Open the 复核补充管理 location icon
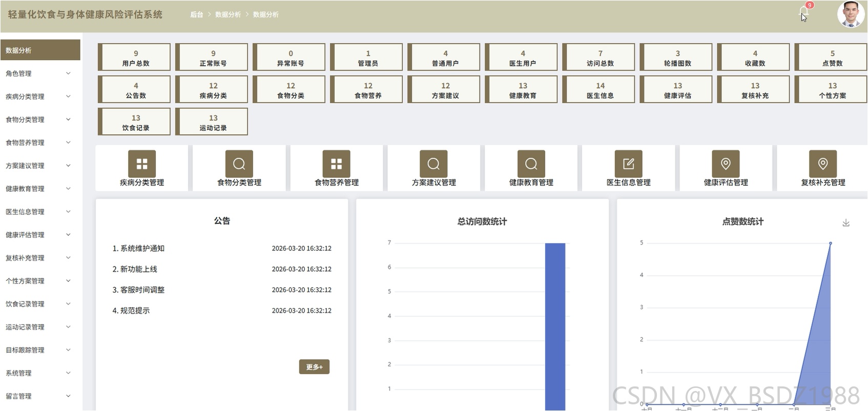This screenshot has height=411, width=868. [823, 163]
